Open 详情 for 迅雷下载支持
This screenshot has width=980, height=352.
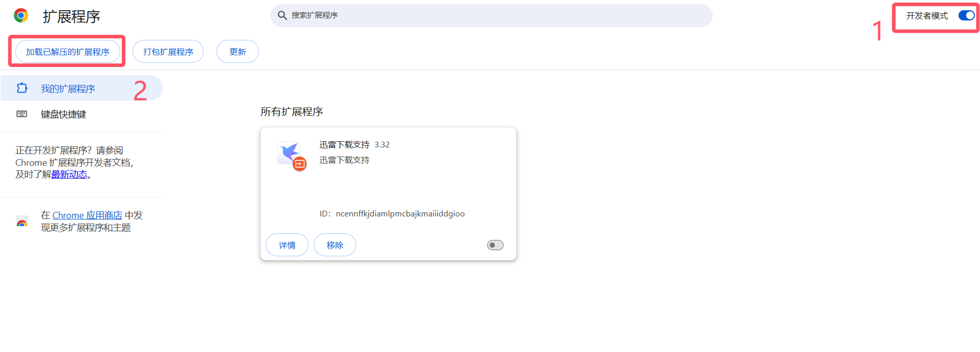[287, 245]
